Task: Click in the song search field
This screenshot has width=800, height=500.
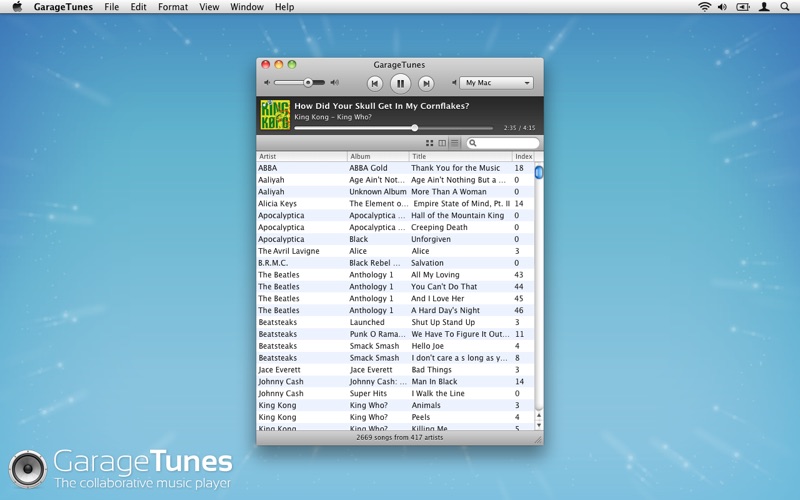Action: point(505,143)
